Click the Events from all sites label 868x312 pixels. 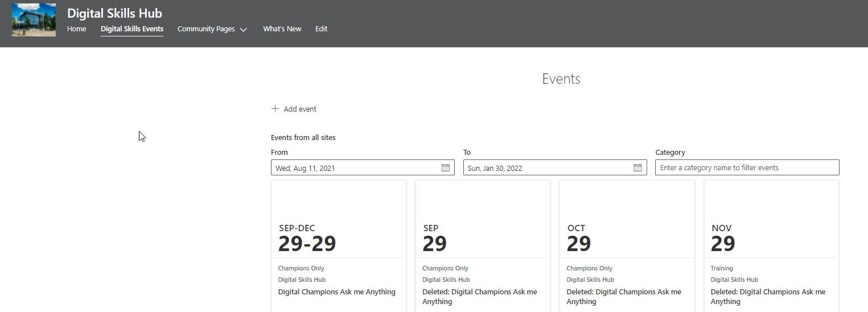[x=303, y=137]
